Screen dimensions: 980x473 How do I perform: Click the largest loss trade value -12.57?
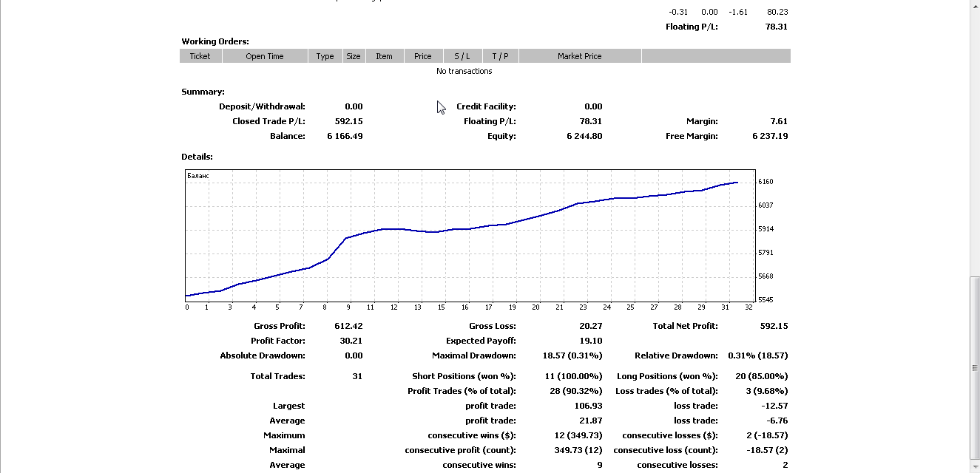click(775, 406)
